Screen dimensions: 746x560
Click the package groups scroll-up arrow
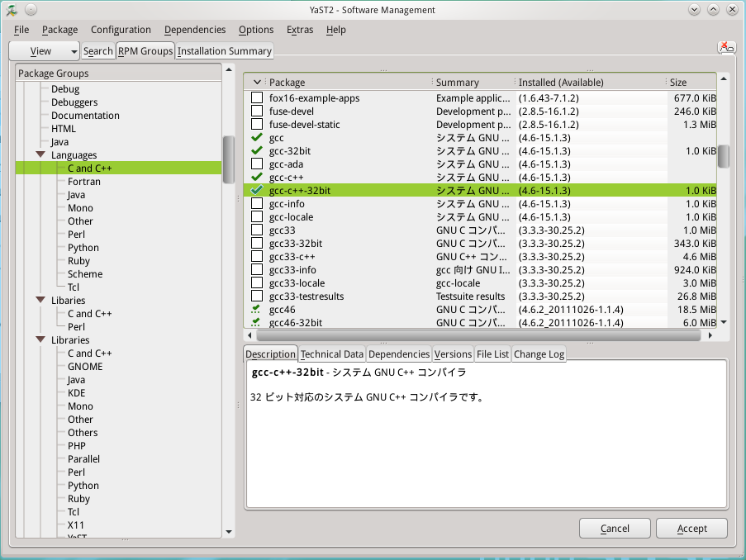point(229,69)
